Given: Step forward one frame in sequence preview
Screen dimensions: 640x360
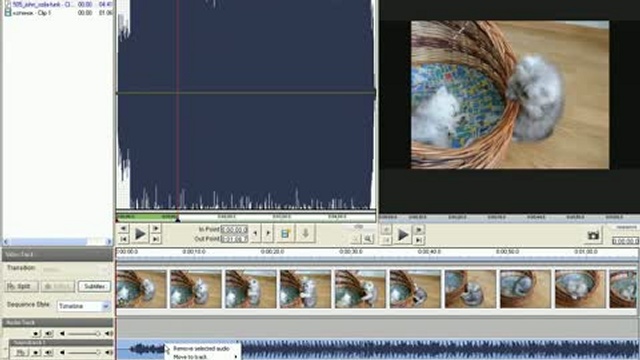Looking at the screenshot, I should (x=419, y=230).
